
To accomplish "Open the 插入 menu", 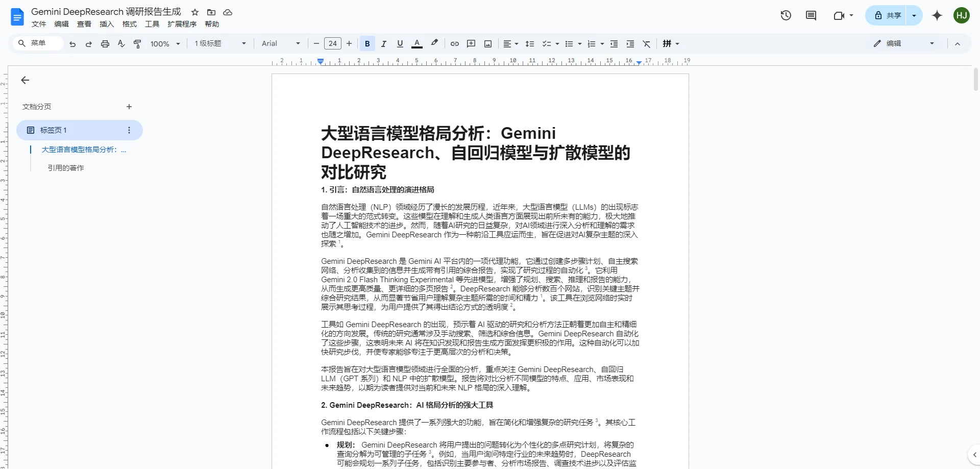I will 107,24.
